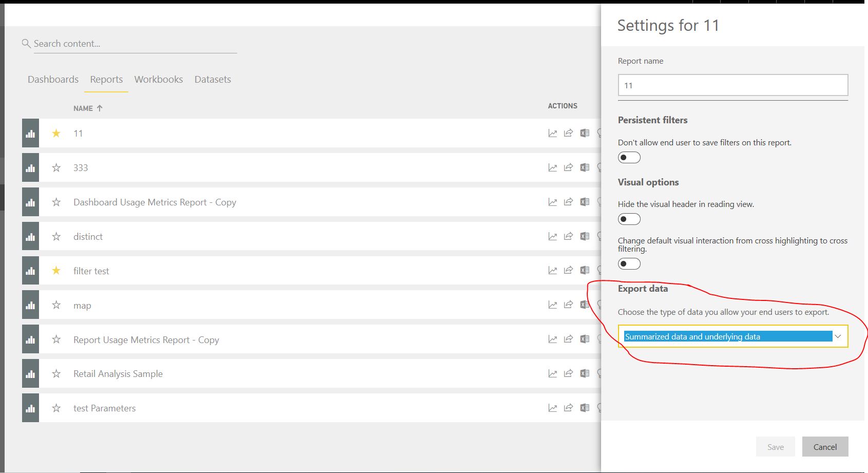
Task: Analyze Dashboard Usage Metrics Report - Copy in Excel
Action: coord(585,202)
